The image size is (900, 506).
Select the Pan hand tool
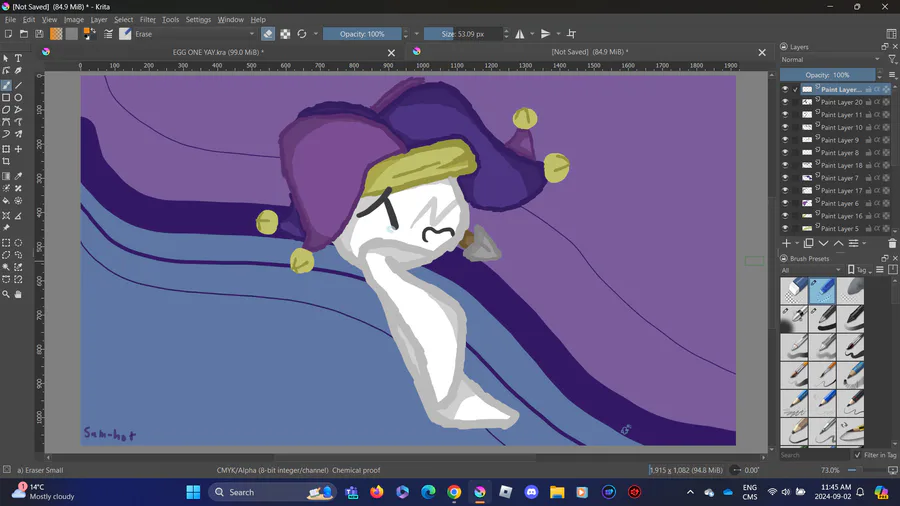coord(18,294)
